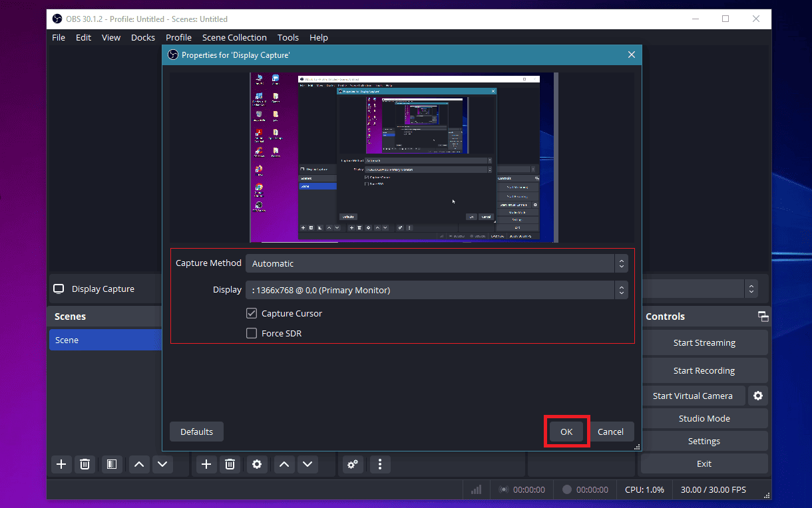Disable the Capture Cursor checkbox

(252, 313)
